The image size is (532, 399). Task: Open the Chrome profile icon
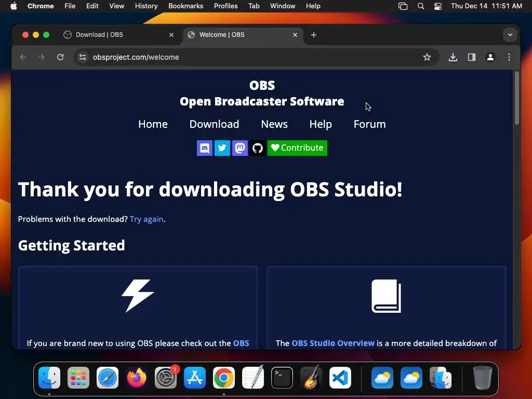tap(490, 57)
